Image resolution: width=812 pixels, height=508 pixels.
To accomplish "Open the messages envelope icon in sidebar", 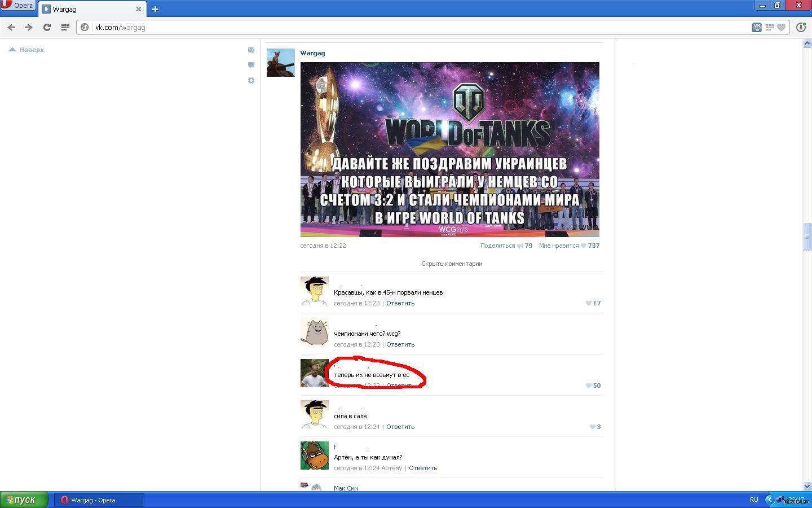I will pyautogui.click(x=251, y=50).
